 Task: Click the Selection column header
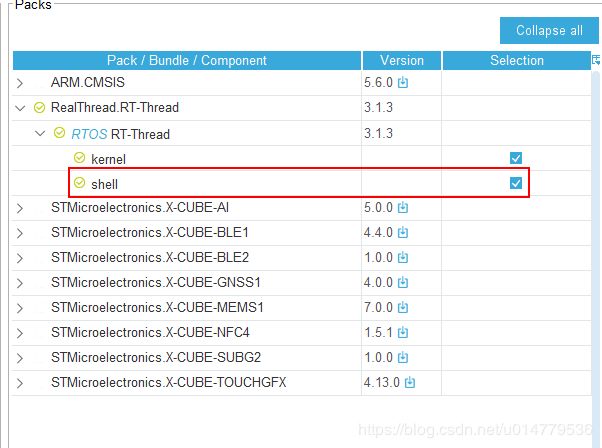tap(517, 60)
